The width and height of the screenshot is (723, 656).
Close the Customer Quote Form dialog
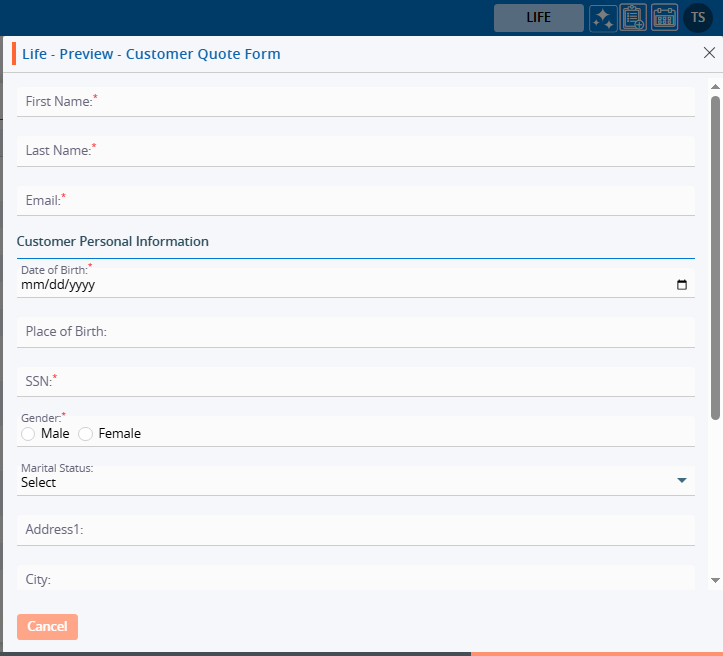coord(709,53)
